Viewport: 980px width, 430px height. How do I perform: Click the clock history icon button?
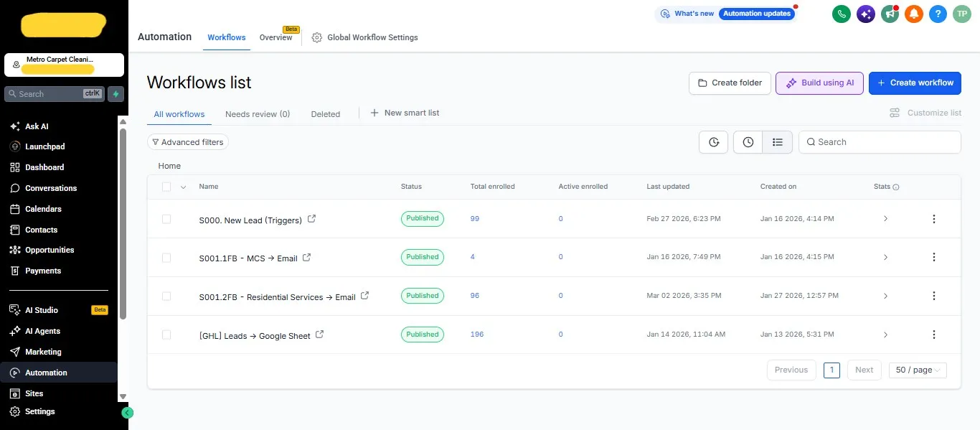(x=748, y=142)
